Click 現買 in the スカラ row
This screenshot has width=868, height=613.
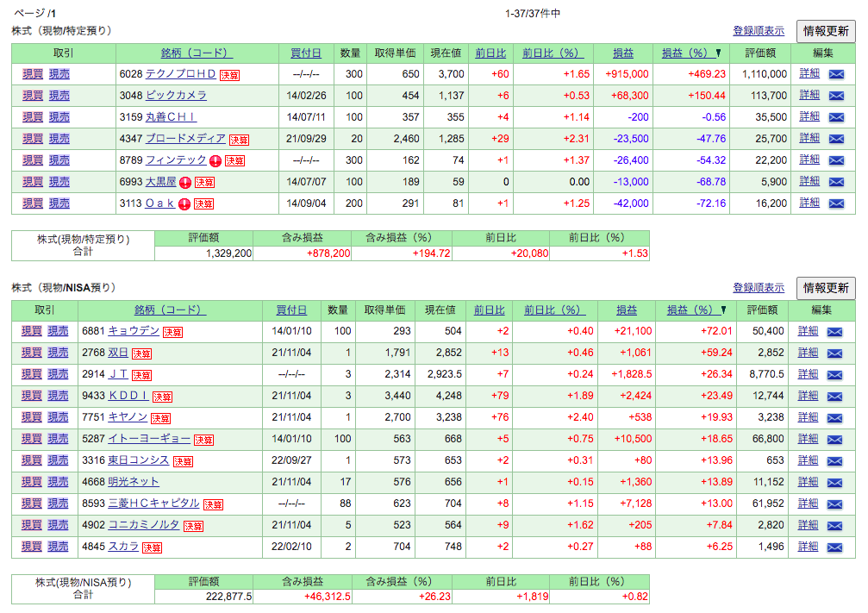(x=32, y=547)
